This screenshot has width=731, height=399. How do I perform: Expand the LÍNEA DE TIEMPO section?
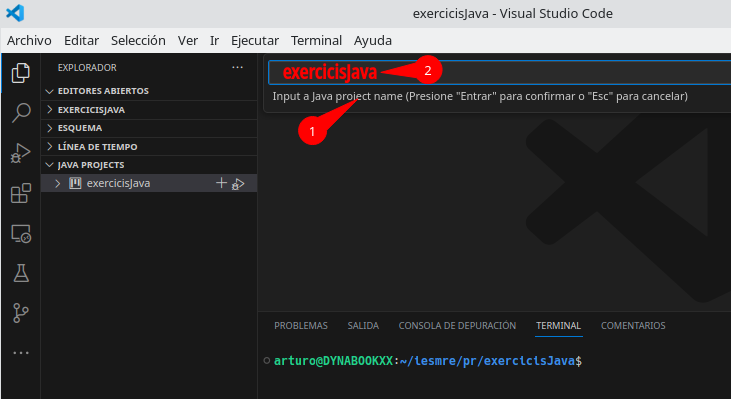[x=149, y=147]
